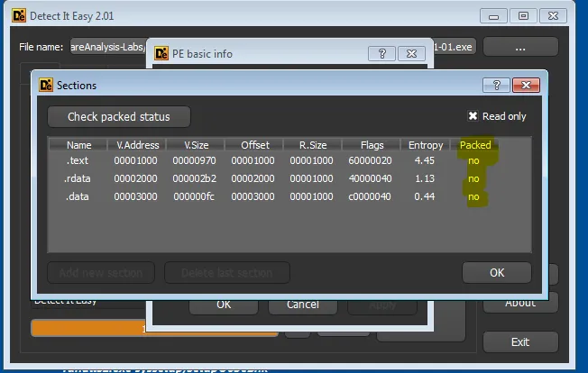Viewport: 588px width, 373px height.
Task: Click the File name input field
Action: tap(108, 47)
